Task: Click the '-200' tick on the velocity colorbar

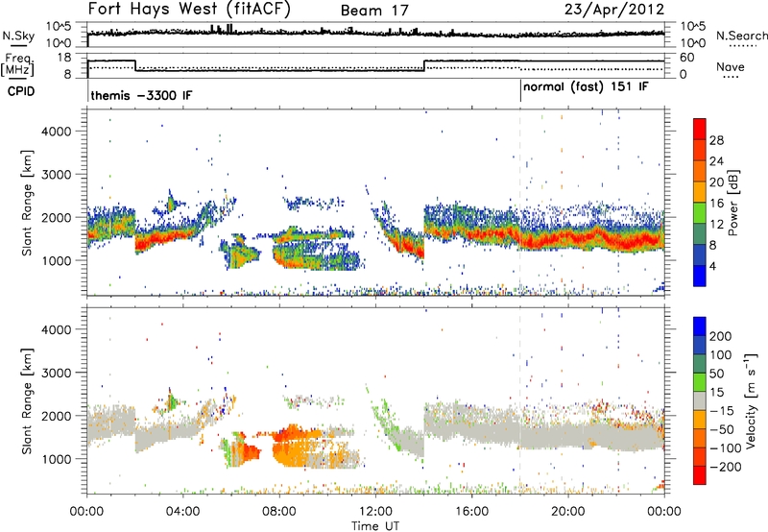Action: [x=725, y=467]
